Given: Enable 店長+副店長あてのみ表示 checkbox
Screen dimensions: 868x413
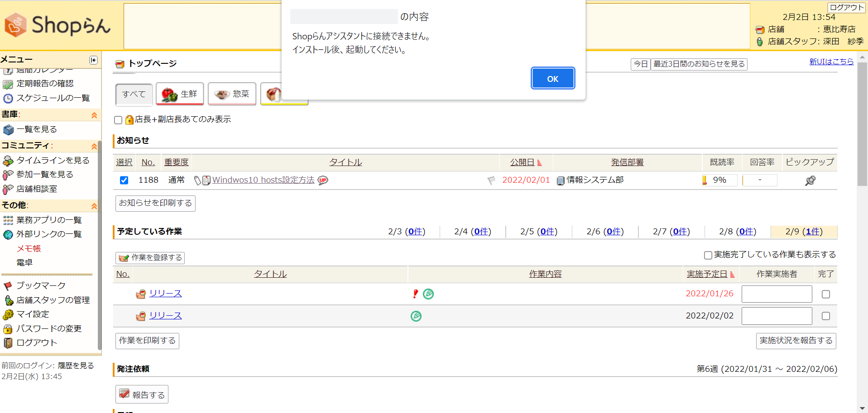Looking at the screenshot, I should pos(119,120).
